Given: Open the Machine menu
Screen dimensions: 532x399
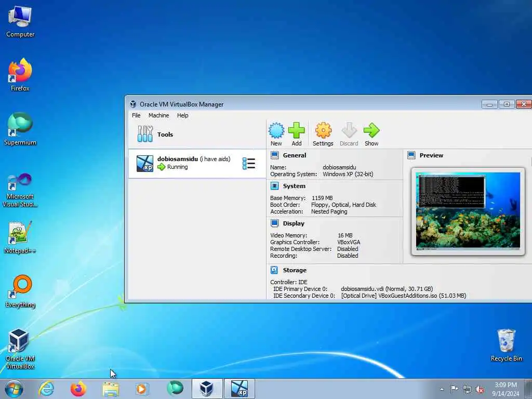Looking at the screenshot, I should pos(158,115).
